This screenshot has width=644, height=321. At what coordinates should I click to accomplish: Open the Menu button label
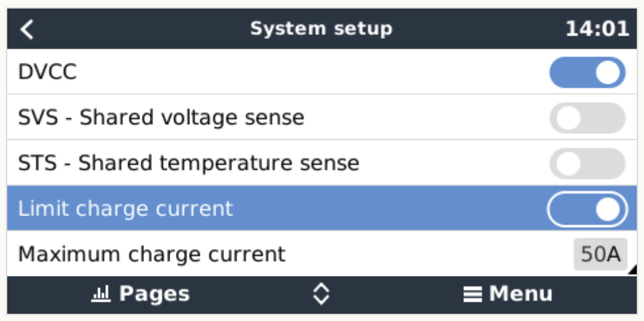tap(520, 293)
